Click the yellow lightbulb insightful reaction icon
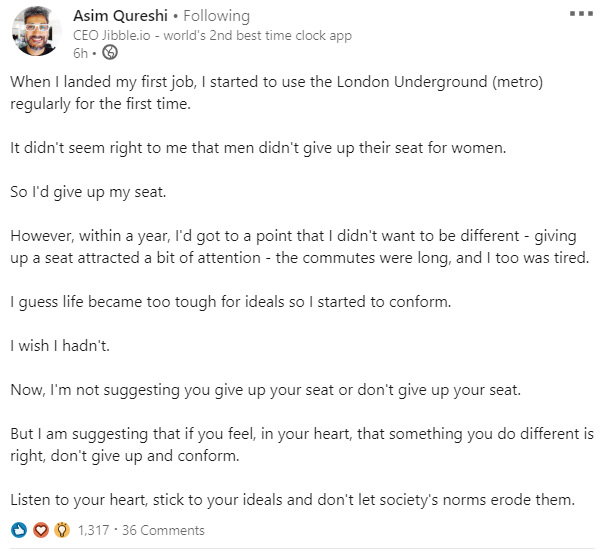 coord(62,530)
